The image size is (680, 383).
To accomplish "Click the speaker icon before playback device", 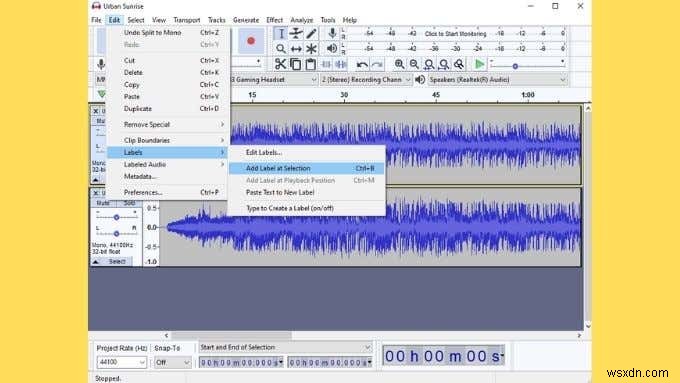I will (x=420, y=80).
